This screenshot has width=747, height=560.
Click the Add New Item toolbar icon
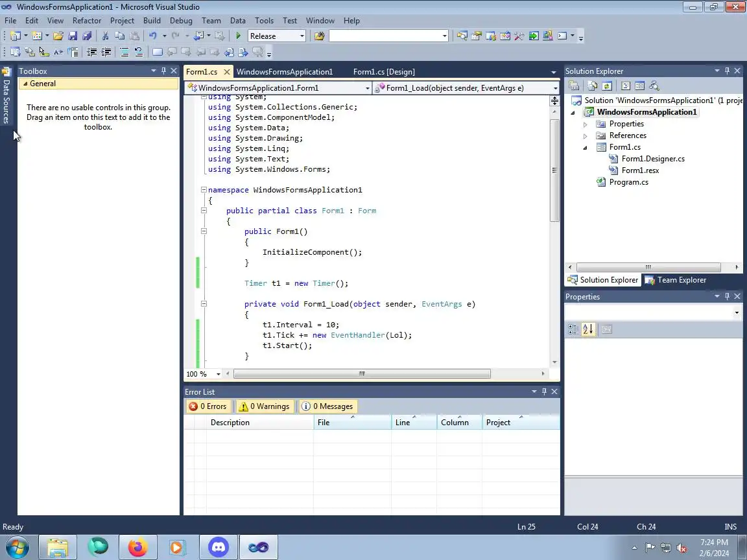coord(37,36)
